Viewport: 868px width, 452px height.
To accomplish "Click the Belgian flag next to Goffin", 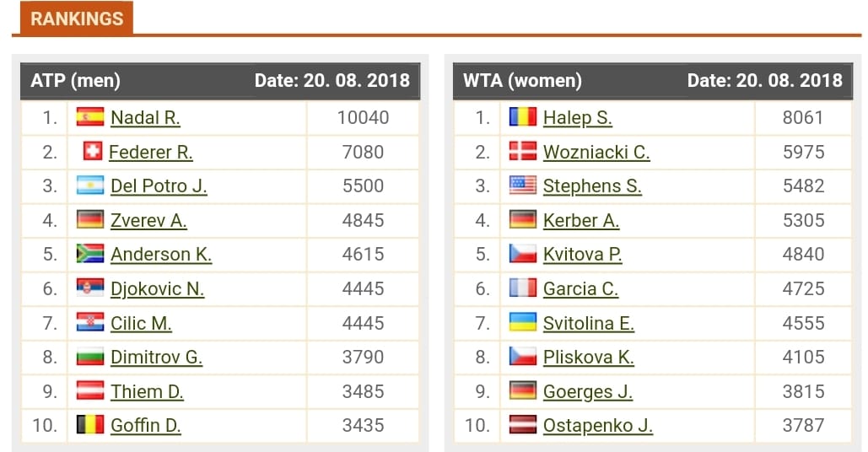I will click(x=90, y=425).
